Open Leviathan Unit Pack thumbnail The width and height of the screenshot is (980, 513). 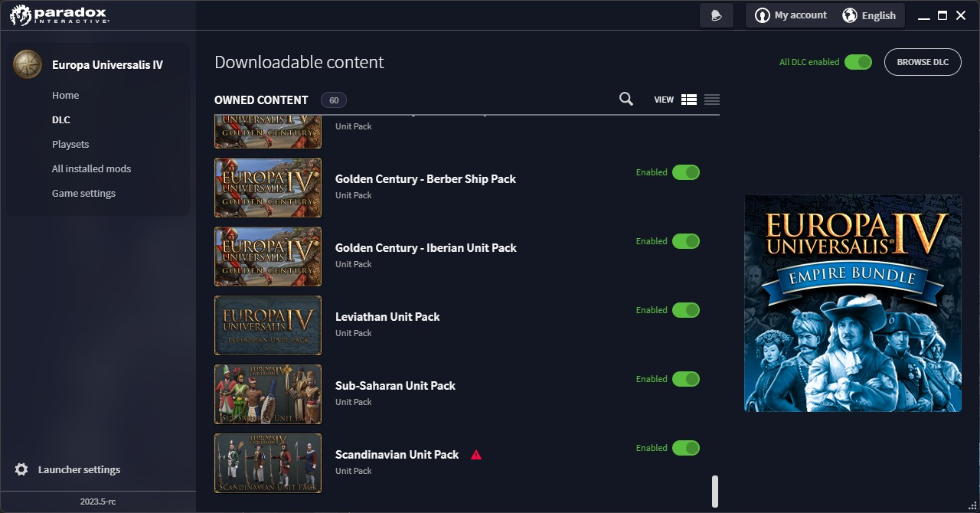coord(268,325)
